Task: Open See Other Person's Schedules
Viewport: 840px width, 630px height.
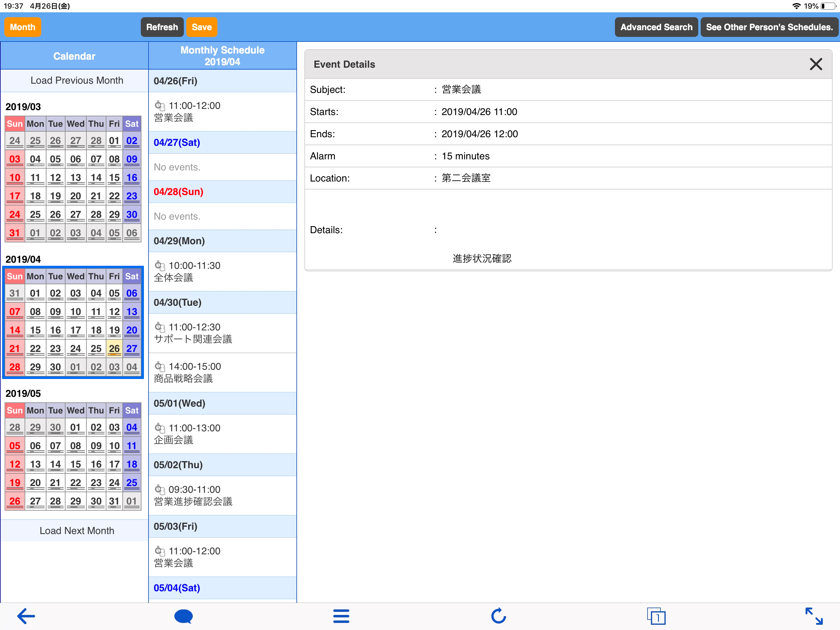Action: (x=769, y=27)
